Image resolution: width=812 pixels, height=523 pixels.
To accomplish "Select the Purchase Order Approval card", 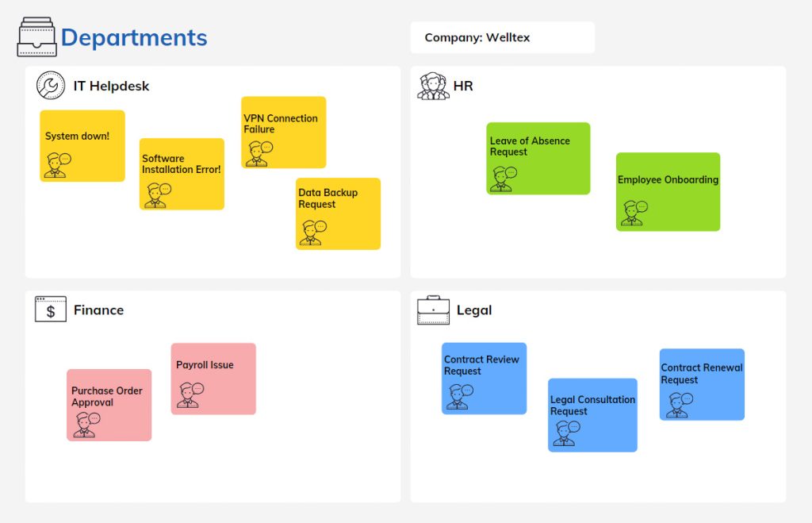I will (109, 405).
